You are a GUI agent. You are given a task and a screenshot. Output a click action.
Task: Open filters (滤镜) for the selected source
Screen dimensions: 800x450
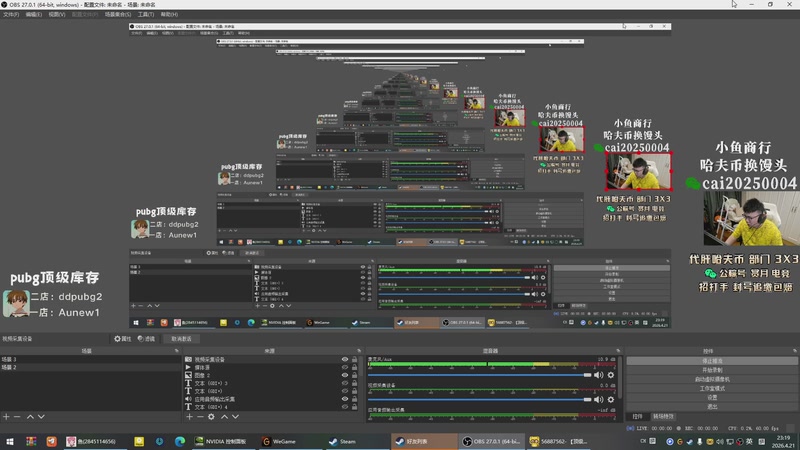[146, 339]
